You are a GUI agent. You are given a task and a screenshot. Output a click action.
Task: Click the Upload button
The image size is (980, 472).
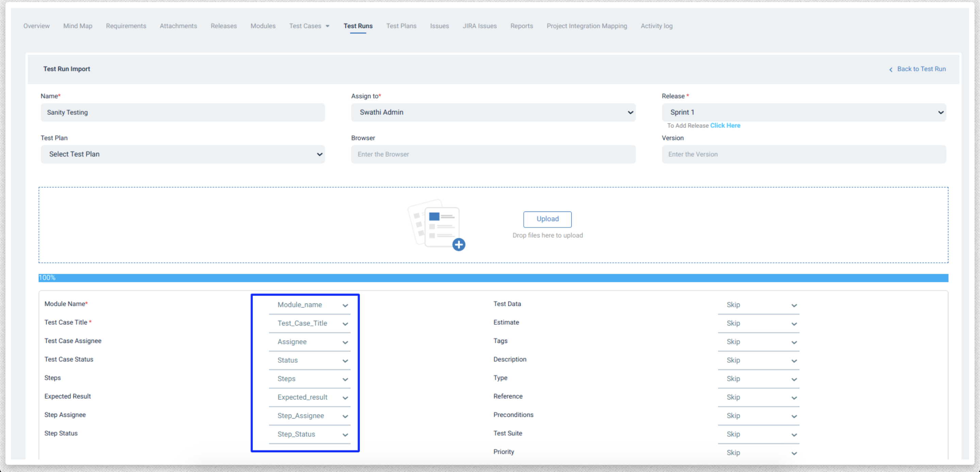(x=547, y=219)
